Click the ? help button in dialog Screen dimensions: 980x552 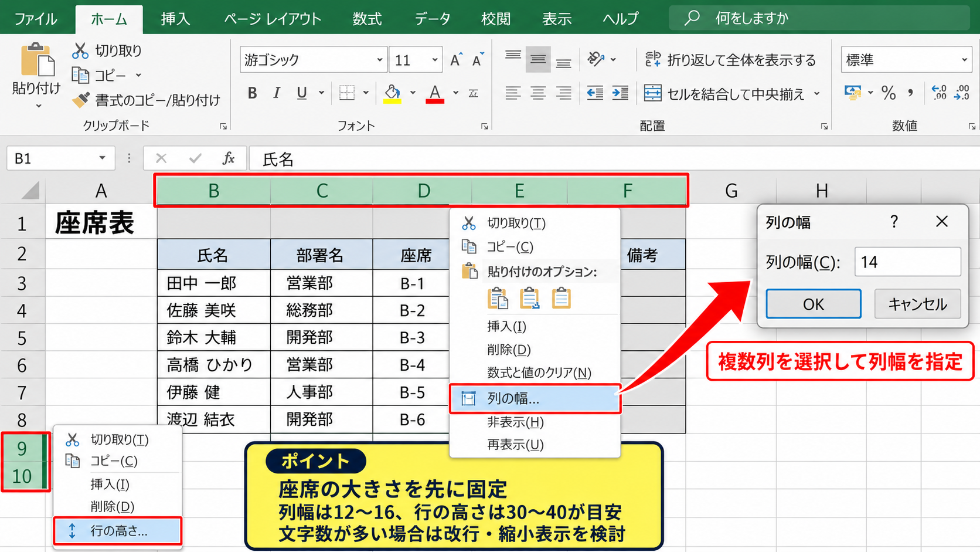pos(894,222)
